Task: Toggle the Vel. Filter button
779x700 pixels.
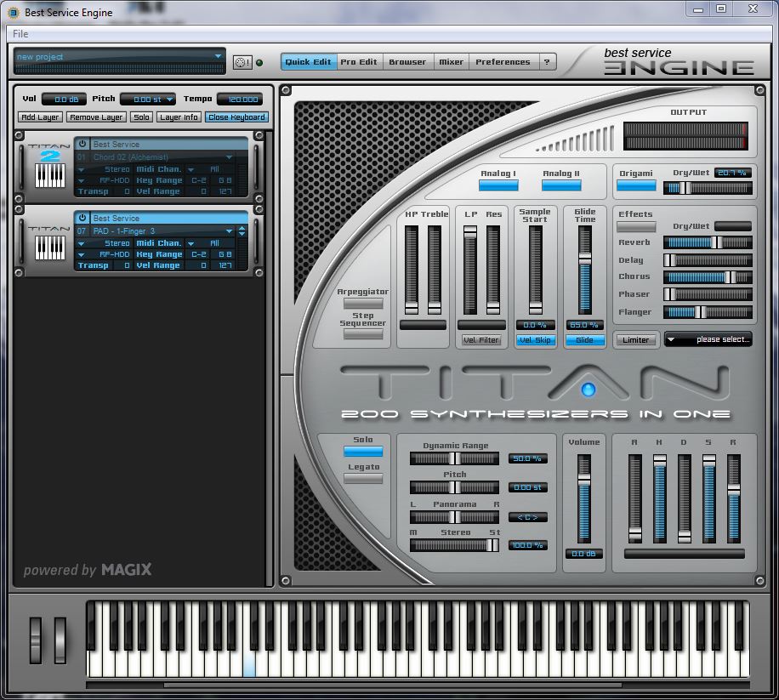Action: (480, 340)
